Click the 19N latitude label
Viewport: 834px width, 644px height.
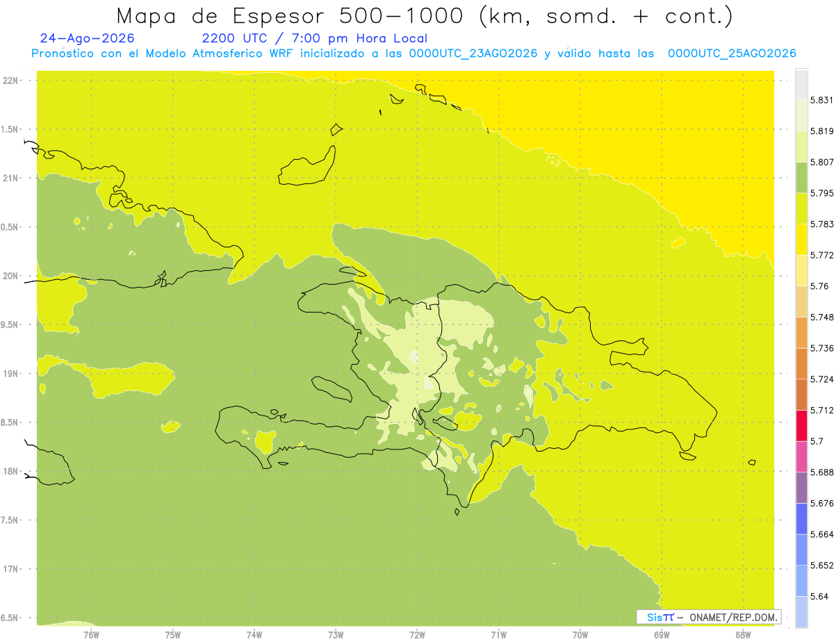[x=10, y=374]
